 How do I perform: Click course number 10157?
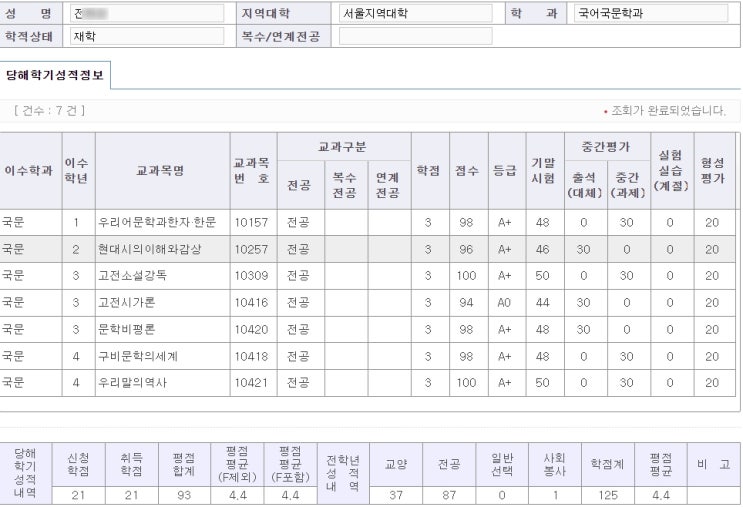pyautogui.click(x=251, y=222)
